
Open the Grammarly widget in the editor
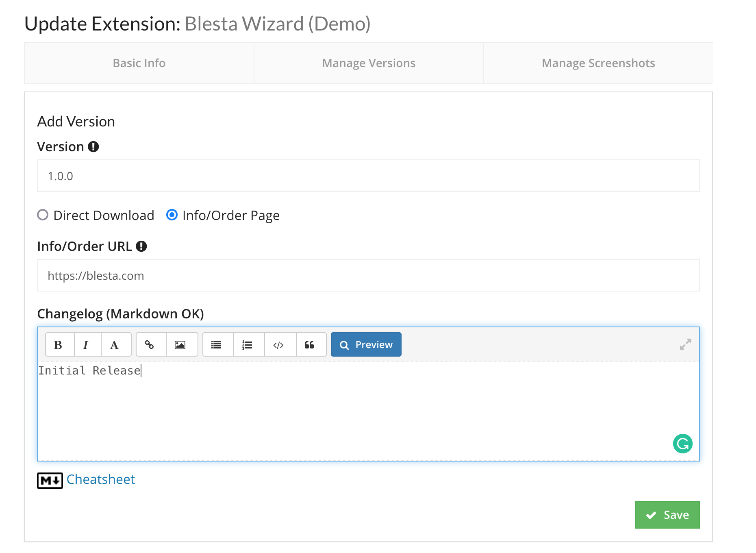(x=682, y=444)
